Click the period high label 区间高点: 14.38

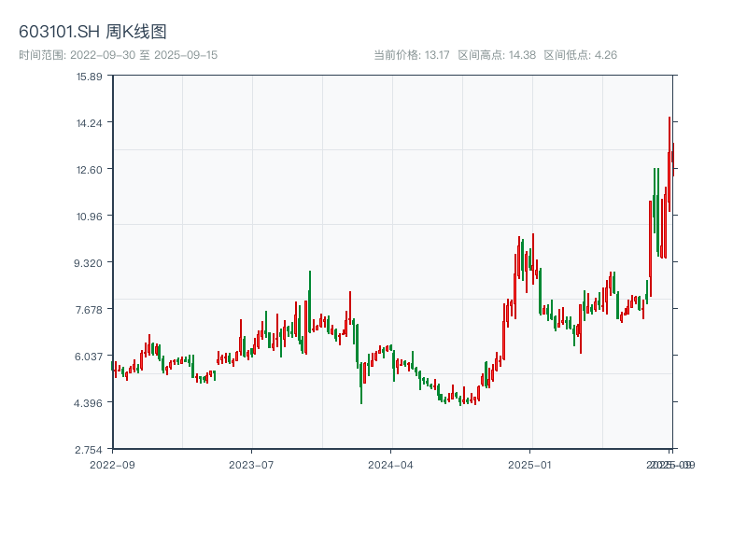pos(497,55)
